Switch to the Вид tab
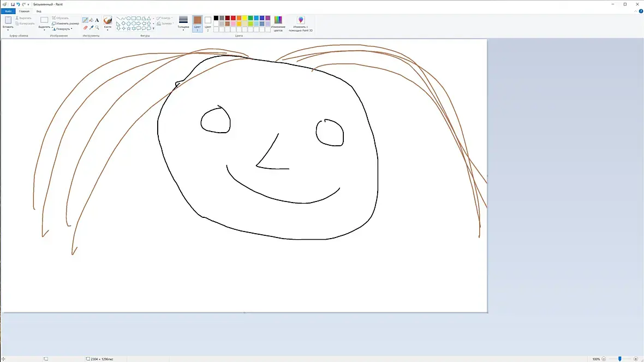Image resolution: width=644 pixels, height=362 pixels. click(39, 11)
